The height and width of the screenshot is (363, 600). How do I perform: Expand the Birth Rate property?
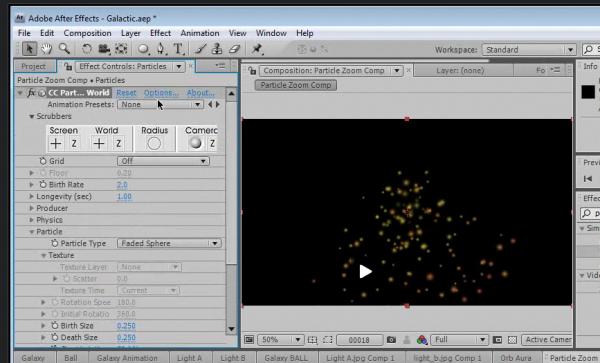[31, 184]
